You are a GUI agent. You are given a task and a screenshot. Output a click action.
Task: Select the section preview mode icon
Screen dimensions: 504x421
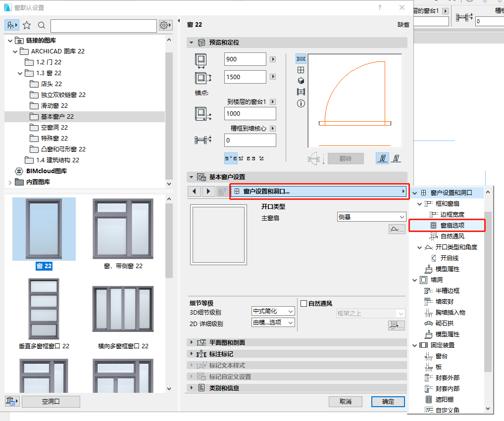[x=301, y=93]
